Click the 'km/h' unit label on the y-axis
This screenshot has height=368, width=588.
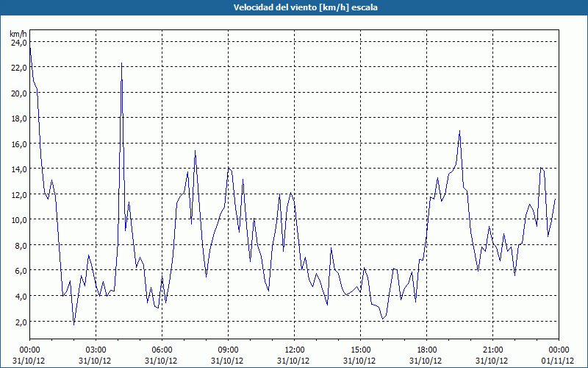[x=18, y=34]
